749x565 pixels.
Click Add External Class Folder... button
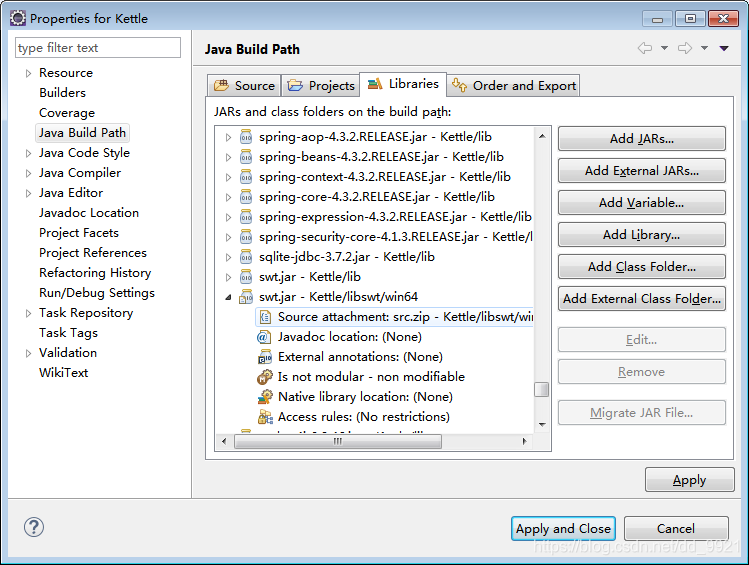pyautogui.click(x=642, y=298)
